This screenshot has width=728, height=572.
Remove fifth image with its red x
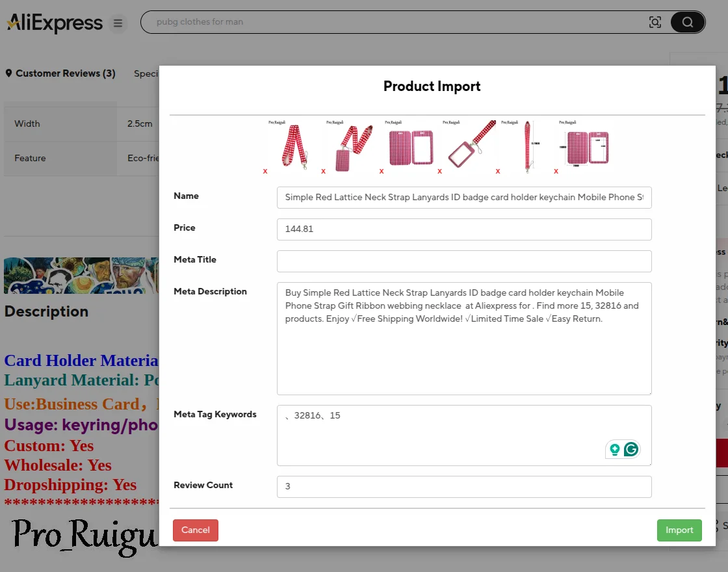tap(498, 172)
